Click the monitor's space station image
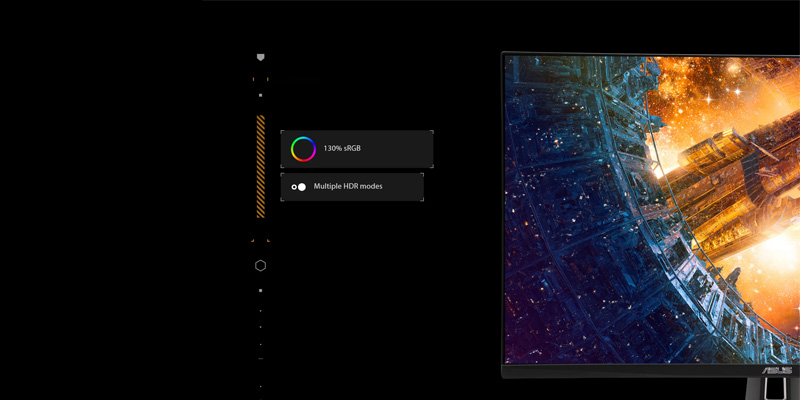The width and height of the screenshot is (800, 400). pos(652,209)
